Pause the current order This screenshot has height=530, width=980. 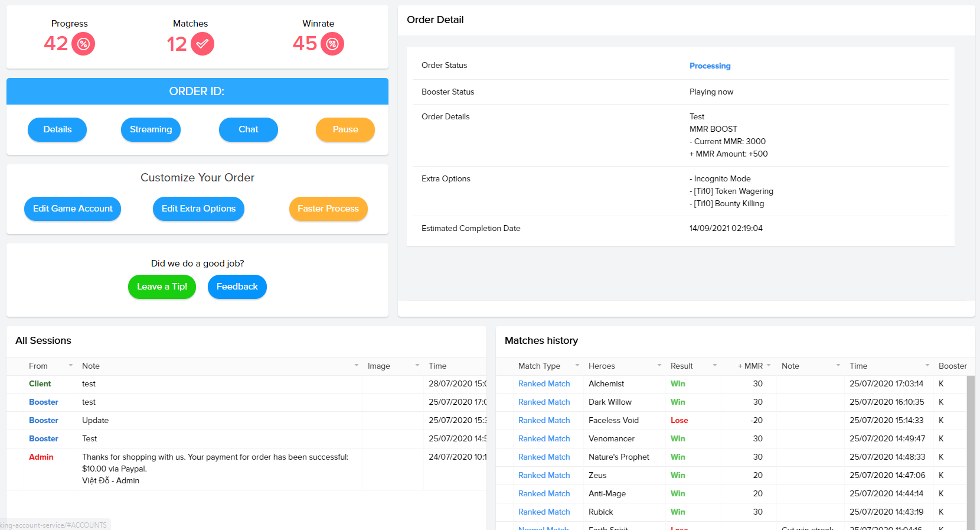coord(345,129)
